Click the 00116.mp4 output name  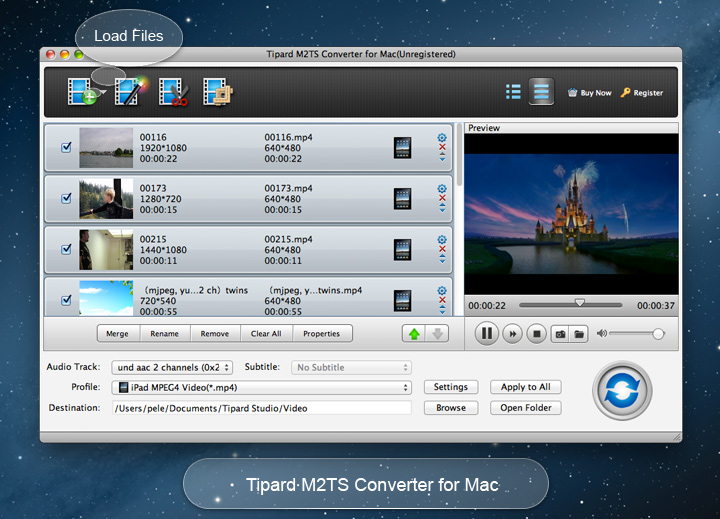pos(288,137)
